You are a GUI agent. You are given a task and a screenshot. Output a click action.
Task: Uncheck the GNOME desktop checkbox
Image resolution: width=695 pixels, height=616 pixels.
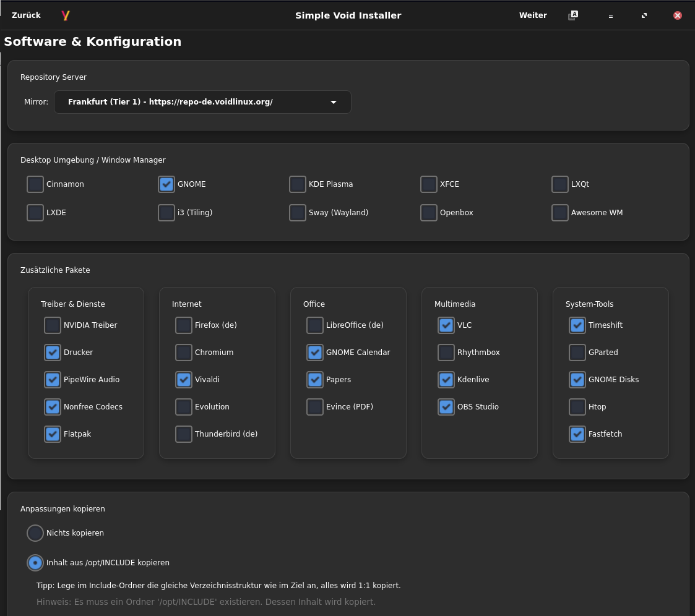coord(166,184)
